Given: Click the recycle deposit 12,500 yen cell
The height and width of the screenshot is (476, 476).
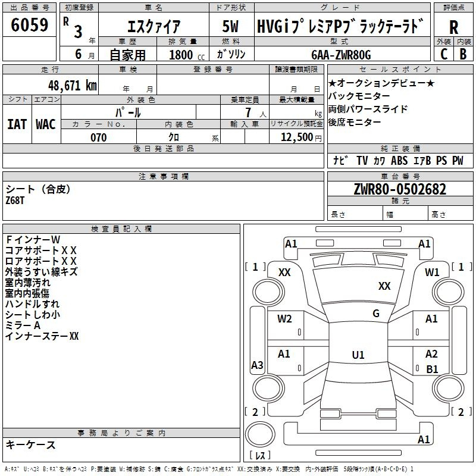Looking at the screenshot, I should tap(296, 136).
